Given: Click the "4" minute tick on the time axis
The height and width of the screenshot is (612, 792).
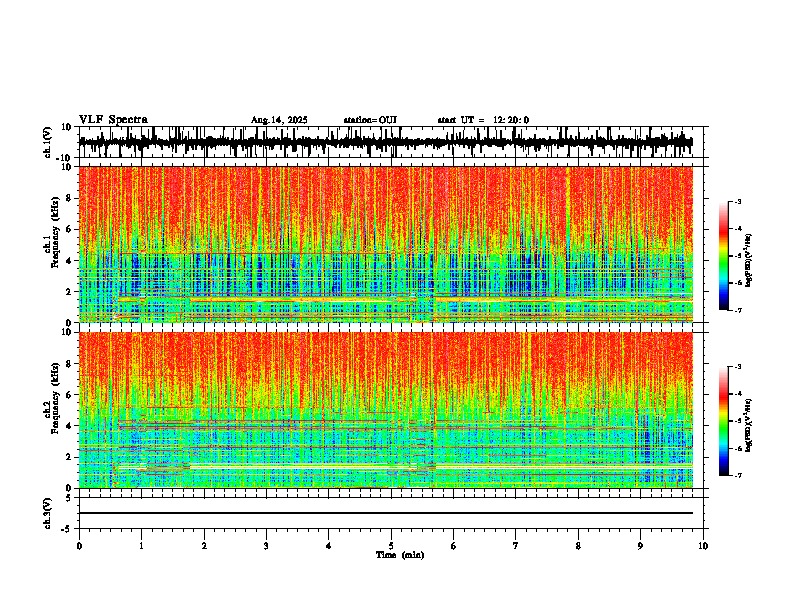Looking at the screenshot, I should pos(329,546).
